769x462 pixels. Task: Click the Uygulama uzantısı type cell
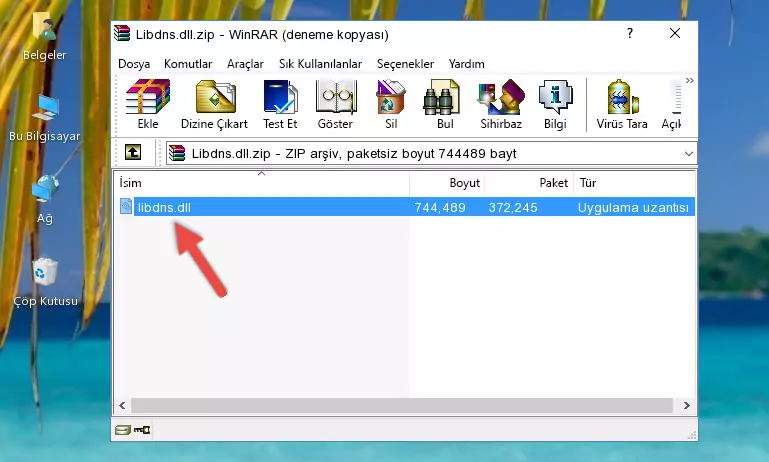(x=633, y=207)
